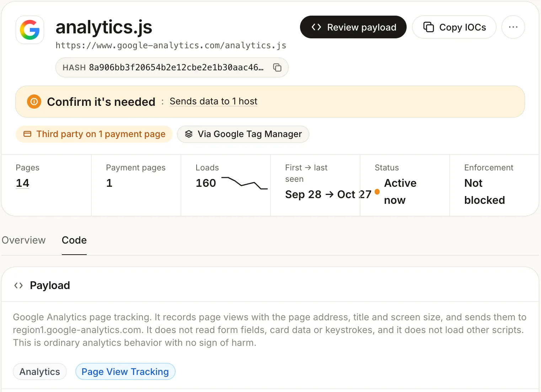Click the analytics.js title heading
The width and height of the screenshot is (541, 392).
(x=104, y=27)
